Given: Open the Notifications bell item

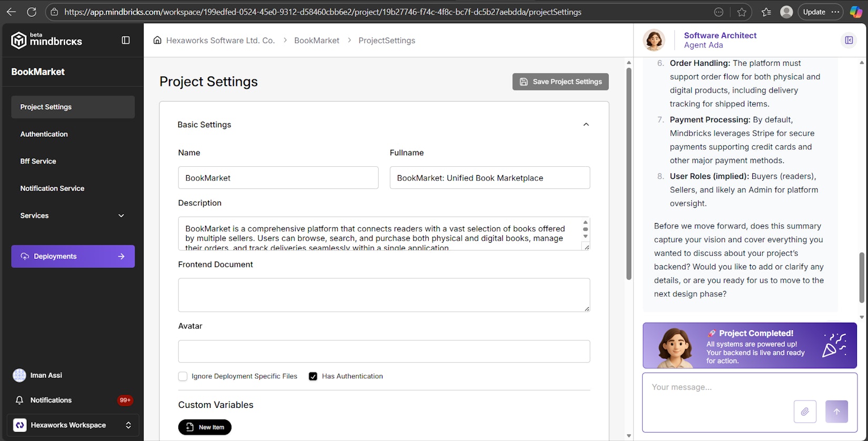Looking at the screenshot, I should [51, 400].
